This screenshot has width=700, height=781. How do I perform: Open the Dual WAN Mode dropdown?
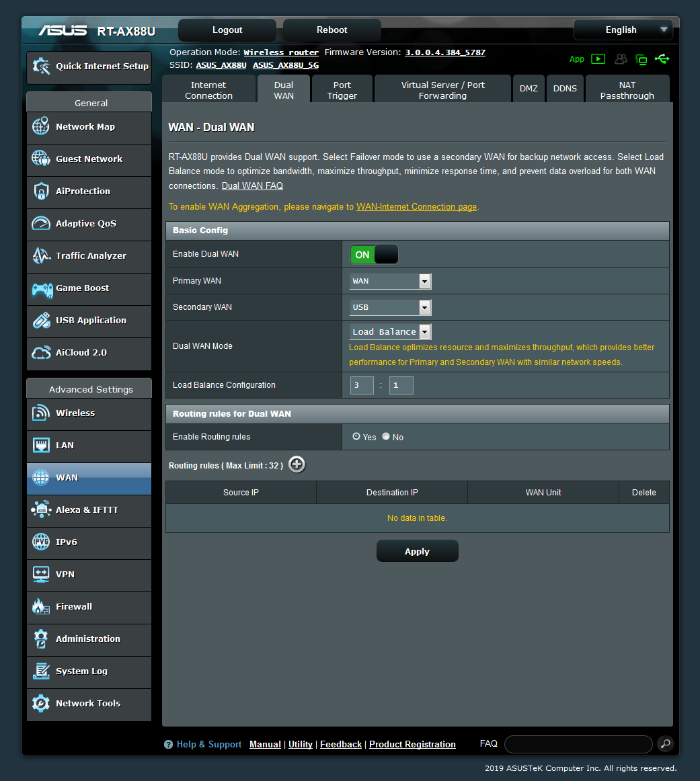pyautogui.click(x=391, y=332)
